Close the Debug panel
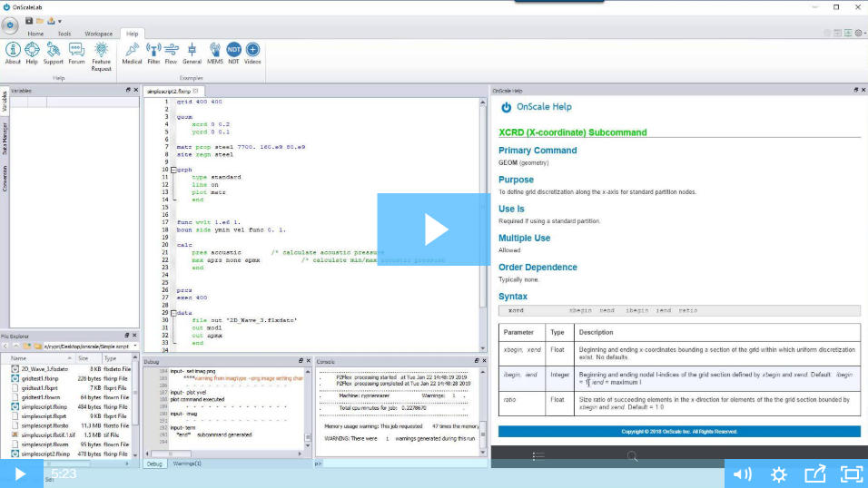Viewport: 868px width, 488px height. (309, 361)
